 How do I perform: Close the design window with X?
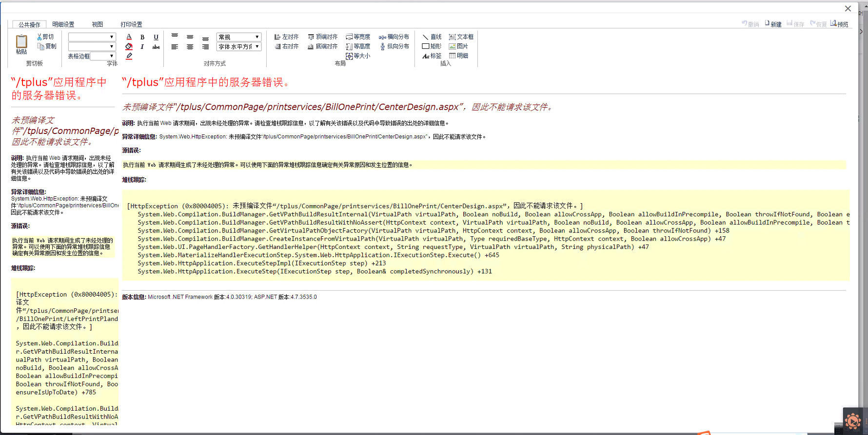848,8
